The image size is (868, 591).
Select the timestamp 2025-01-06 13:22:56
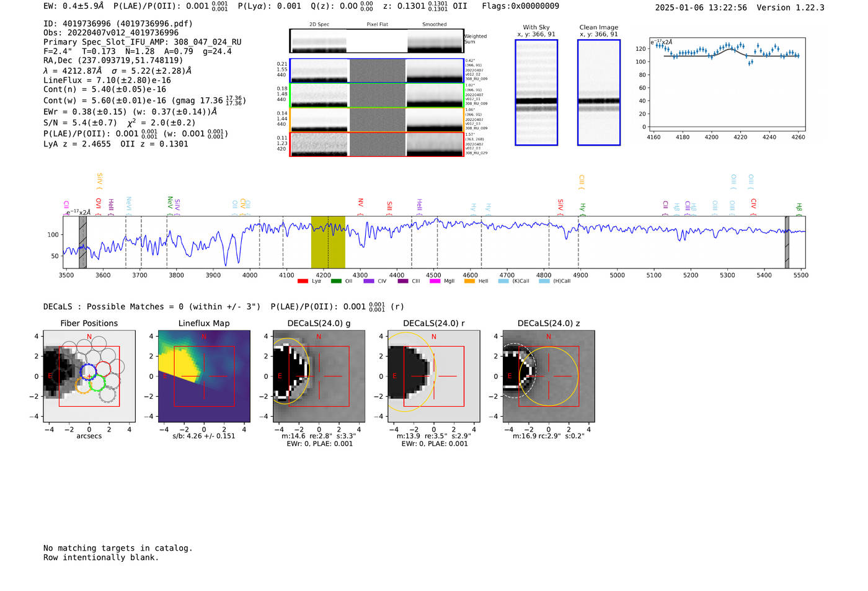pos(701,7)
